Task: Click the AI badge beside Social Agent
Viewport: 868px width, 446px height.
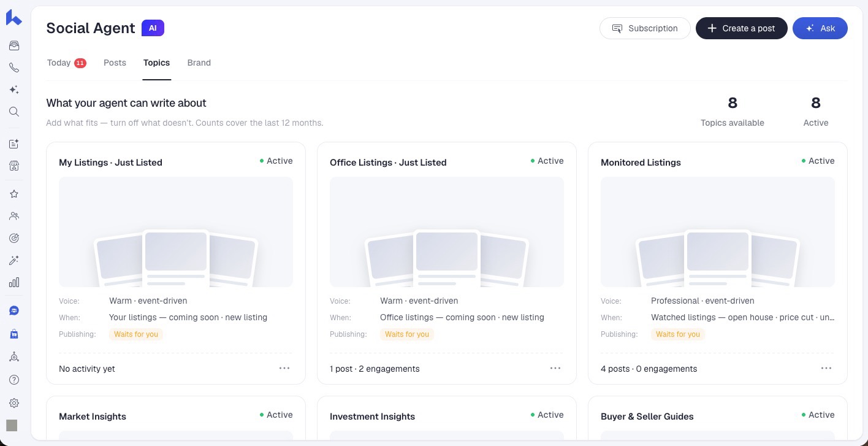Action: tap(153, 28)
